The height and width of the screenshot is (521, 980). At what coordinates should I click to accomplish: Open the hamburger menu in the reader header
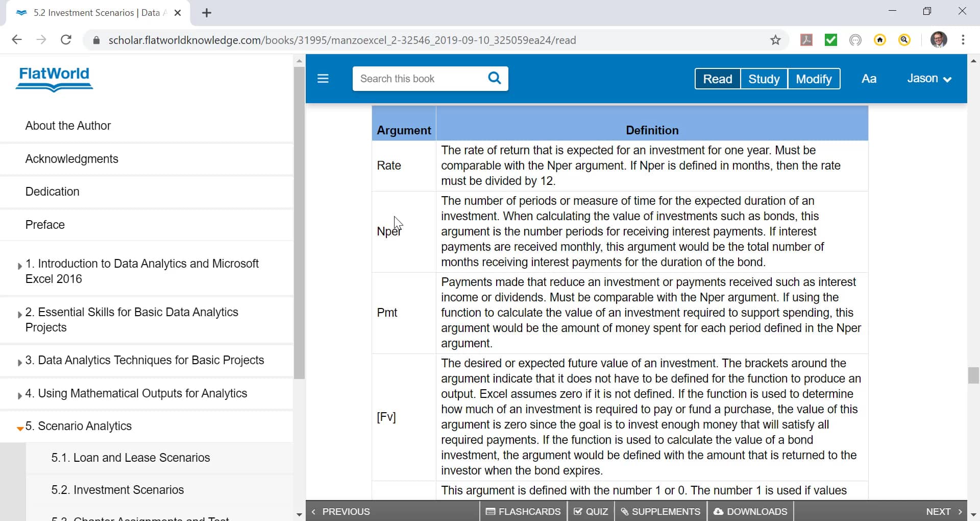click(x=323, y=79)
